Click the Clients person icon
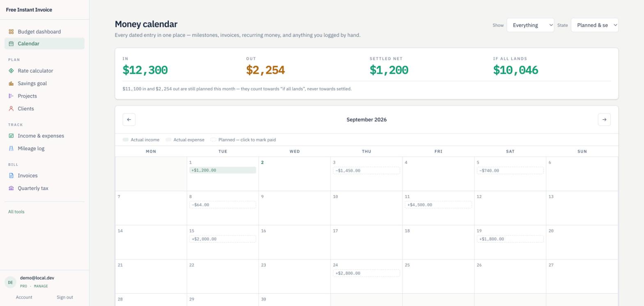The width and height of the screenshot is (644, 306). (x=11, y=109)
